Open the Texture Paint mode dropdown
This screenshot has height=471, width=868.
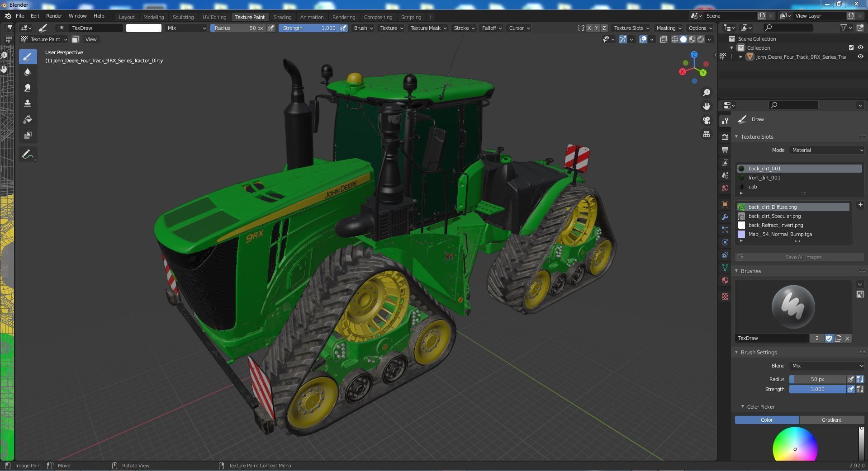(x=44, y=39)
